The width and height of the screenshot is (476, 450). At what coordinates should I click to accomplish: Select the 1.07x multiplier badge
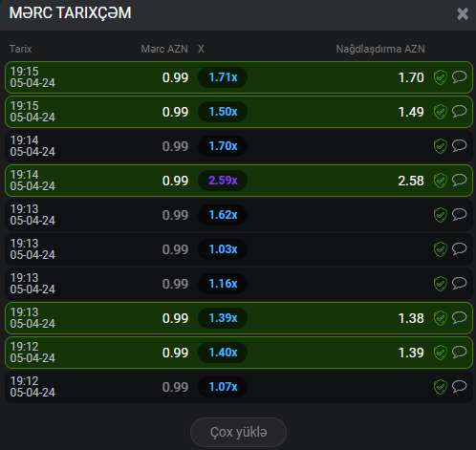[x=223, y=387]
